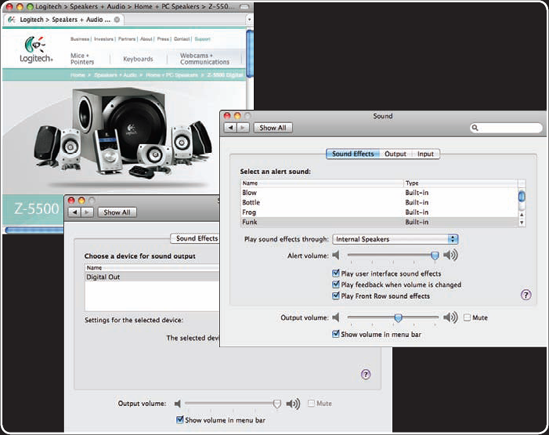Viewport: 549px width, 435px height.
Task: Open browser tab list dropdown arrow
Action: click(x=249, y=20)
